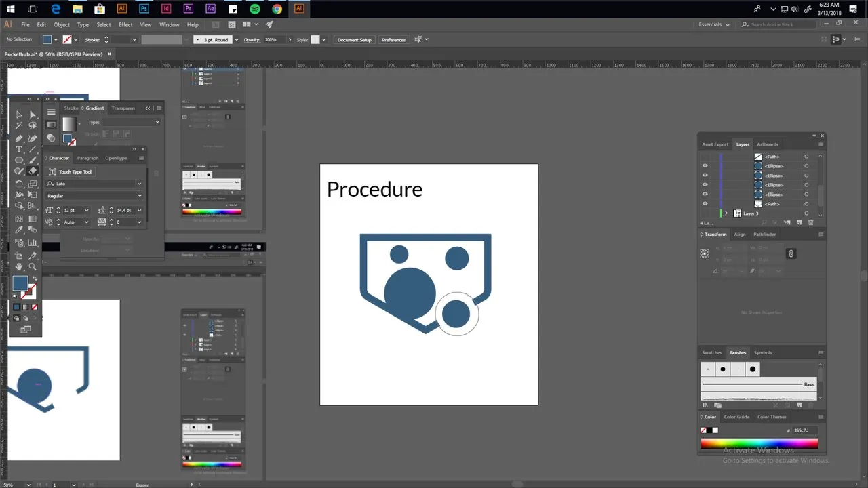
Task: Click the Document Setup button
Action: pos(355,40)
